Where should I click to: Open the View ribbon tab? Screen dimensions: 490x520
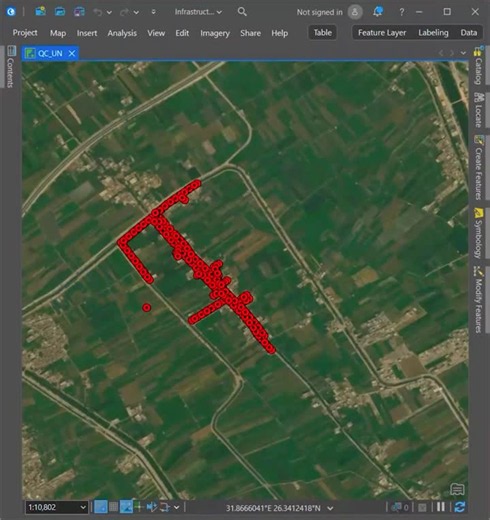tap(156, 33)
